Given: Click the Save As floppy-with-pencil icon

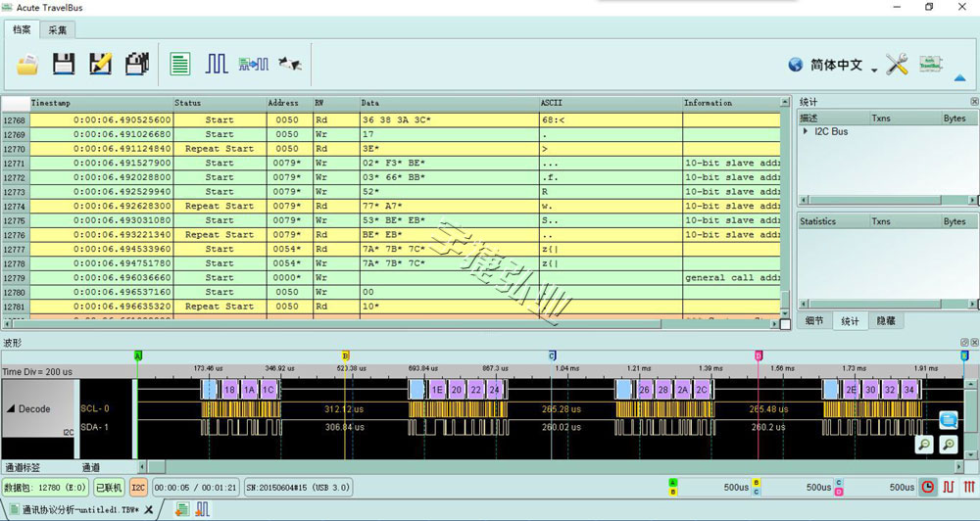Looking at the screenshot, I should pyautogui.click(x=100, y=64).
